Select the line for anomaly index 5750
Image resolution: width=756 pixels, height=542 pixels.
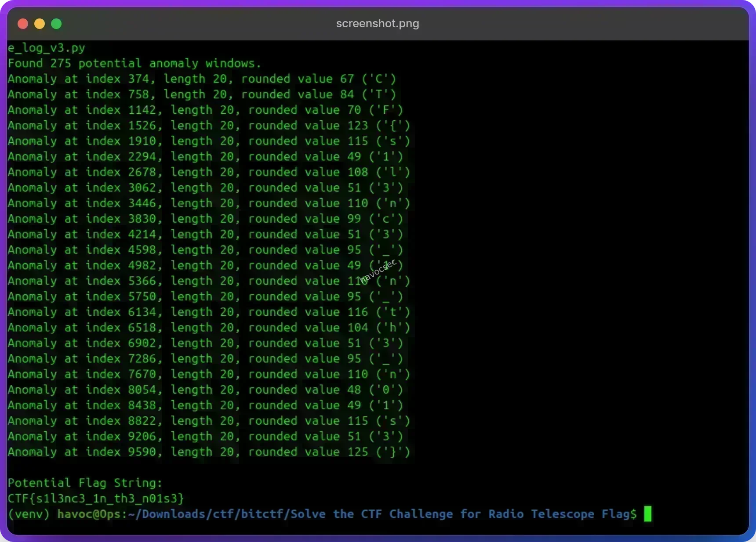pyautogui.click(x=206, y=296)
